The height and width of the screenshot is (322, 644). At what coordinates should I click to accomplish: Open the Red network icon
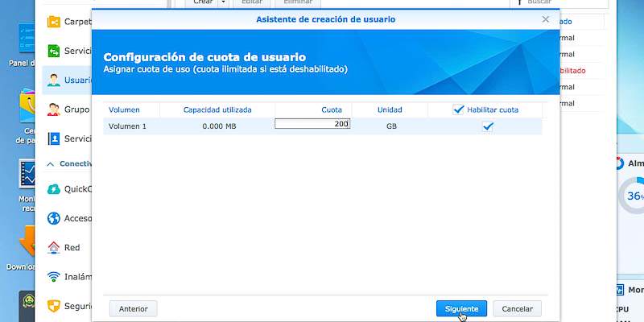click(53, 248)
